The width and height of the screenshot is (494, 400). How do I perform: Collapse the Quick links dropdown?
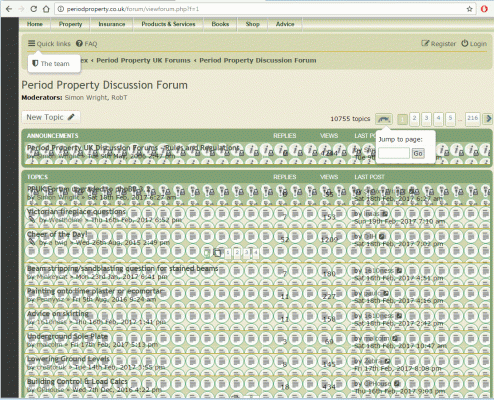pyautogui.click(x=49, y=44)
